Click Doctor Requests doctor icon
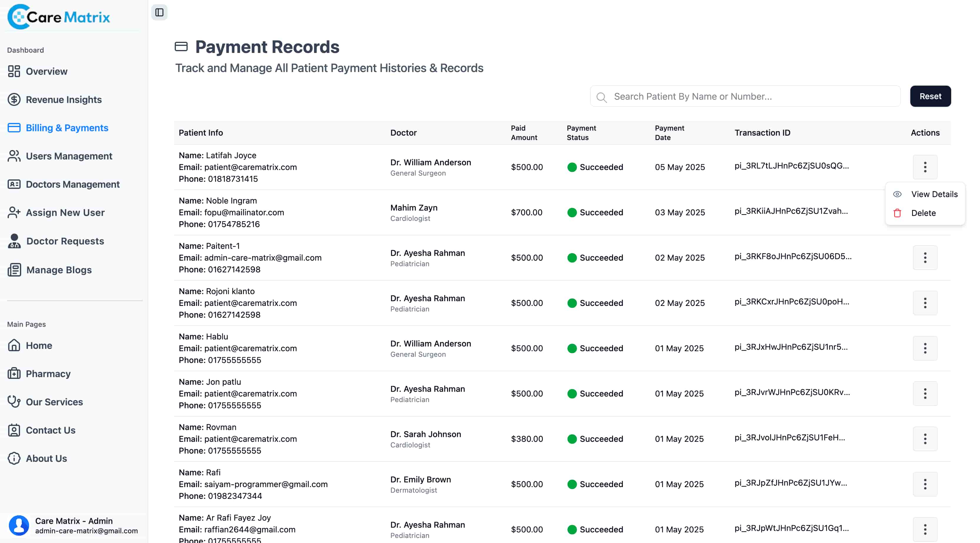This screenshot has height=543, width=980. tap(14, 241)
